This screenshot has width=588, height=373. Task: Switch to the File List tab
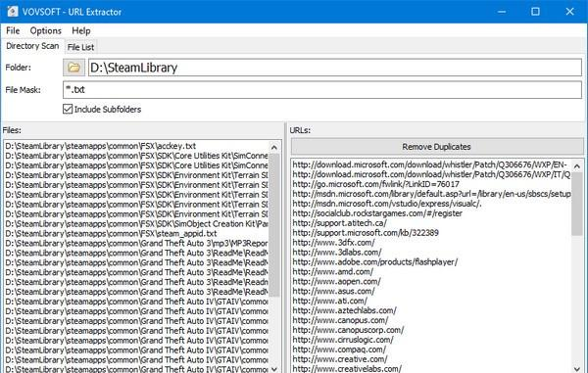[80, 47]
